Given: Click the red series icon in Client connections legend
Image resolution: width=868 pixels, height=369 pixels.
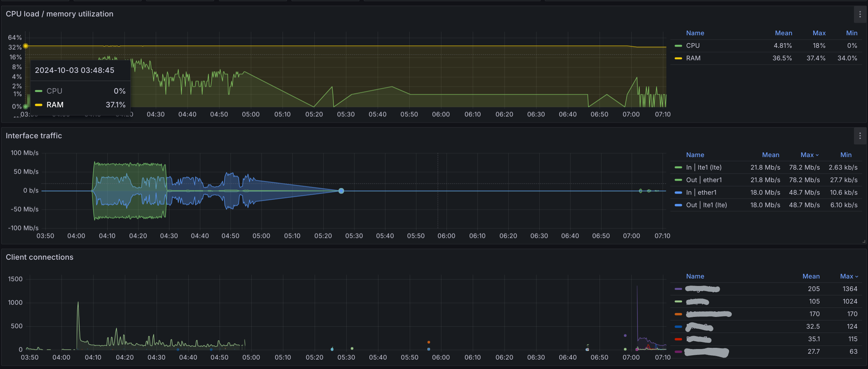Looking at the screenshot, I should point(678,339).
